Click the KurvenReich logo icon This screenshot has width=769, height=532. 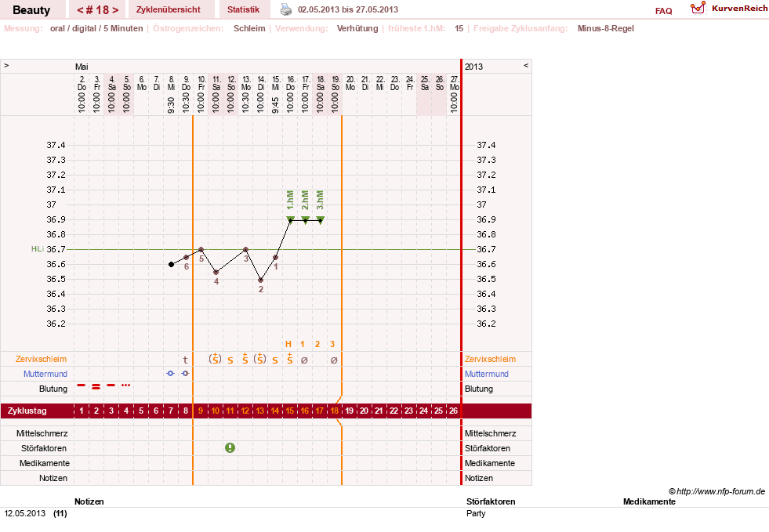pos(698,8)
